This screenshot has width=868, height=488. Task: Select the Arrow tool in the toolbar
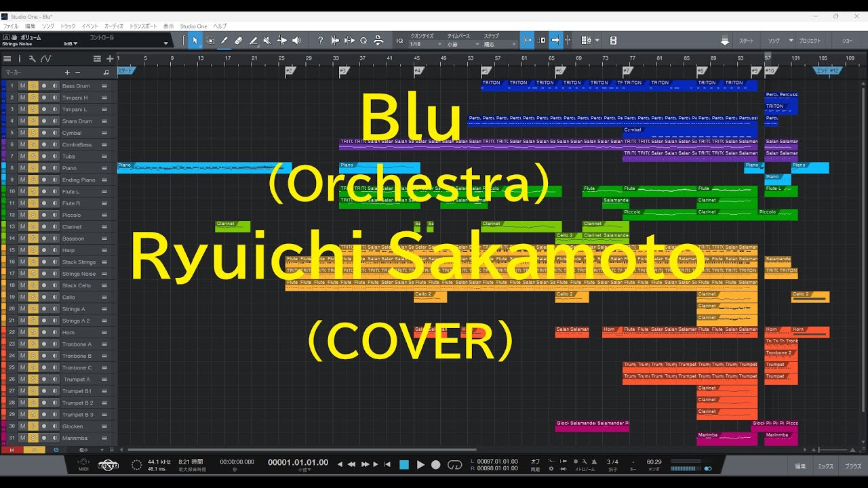click(195, 41)
